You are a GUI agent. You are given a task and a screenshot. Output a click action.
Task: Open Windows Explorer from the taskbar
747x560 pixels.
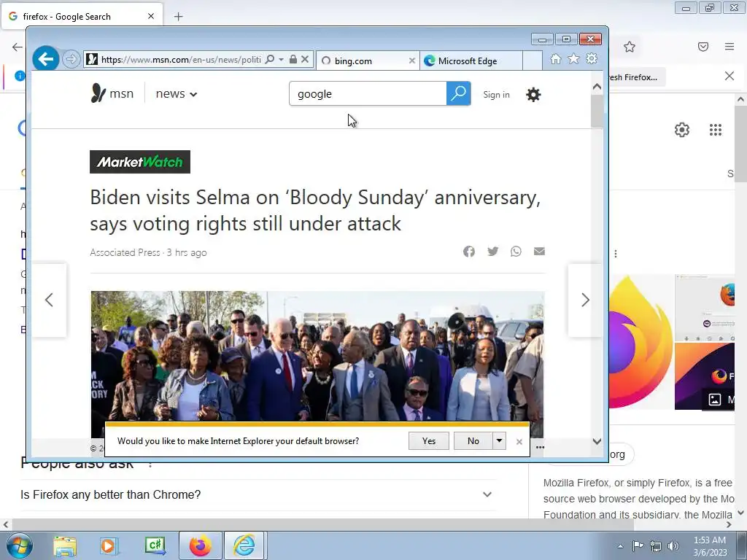click(65, 545)
